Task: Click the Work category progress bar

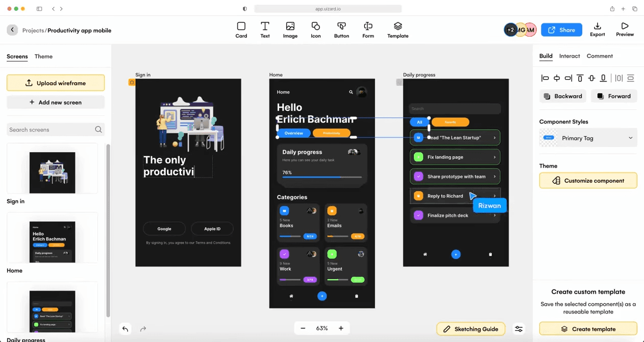Action: click(290, 280)
